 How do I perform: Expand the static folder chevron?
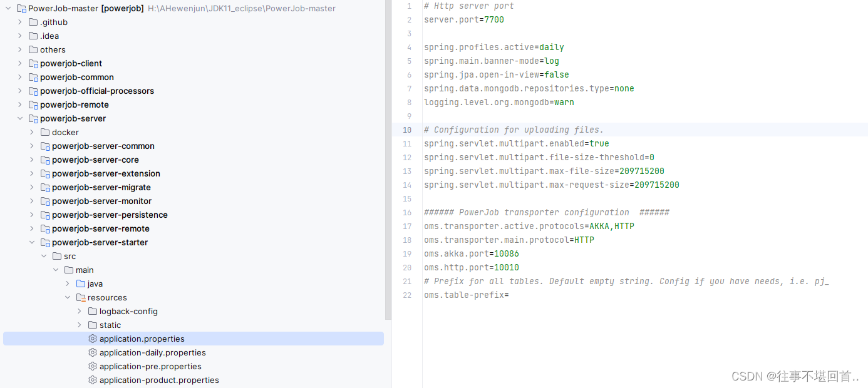coord(80,325)
